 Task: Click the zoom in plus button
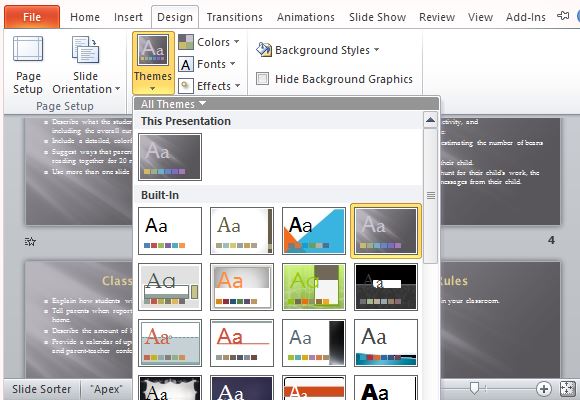tap(544, 389)
